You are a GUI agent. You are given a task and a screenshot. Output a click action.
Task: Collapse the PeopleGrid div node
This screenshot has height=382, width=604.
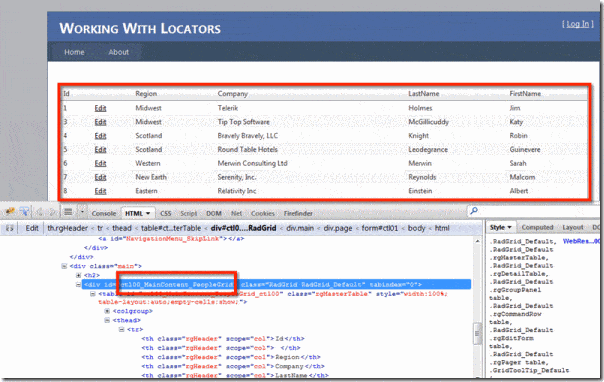(x=79, y=285)
